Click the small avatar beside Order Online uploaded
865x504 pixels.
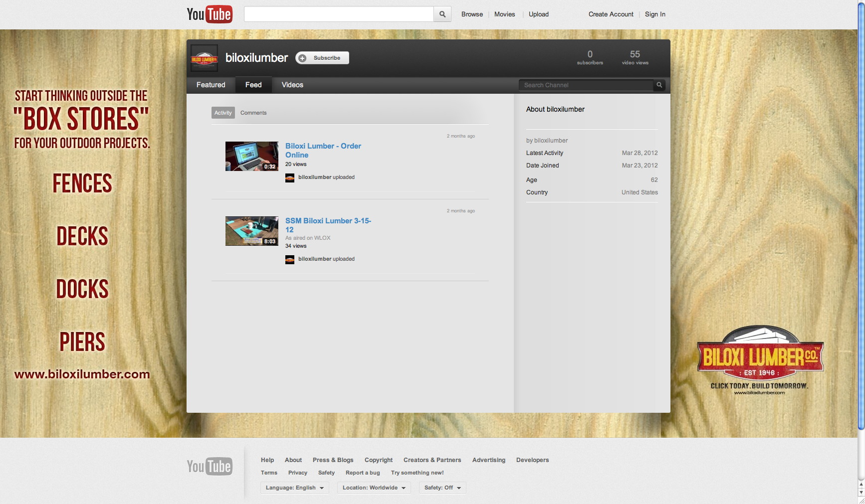290,178
